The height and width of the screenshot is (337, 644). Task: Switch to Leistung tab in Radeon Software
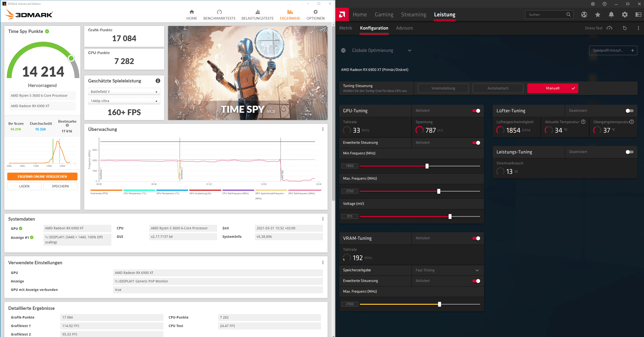tap(445, 15)
